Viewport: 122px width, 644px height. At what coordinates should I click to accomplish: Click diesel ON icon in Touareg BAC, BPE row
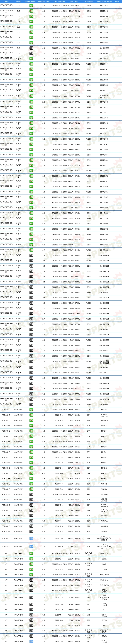[31, 580]
